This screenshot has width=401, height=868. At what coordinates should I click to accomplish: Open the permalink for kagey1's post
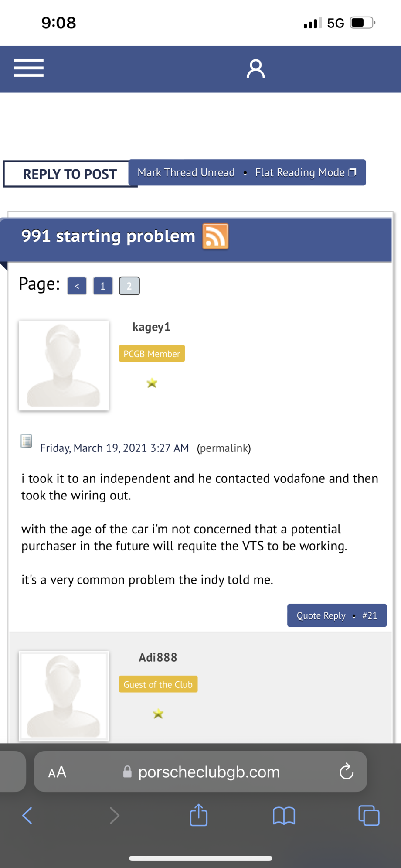224,448
